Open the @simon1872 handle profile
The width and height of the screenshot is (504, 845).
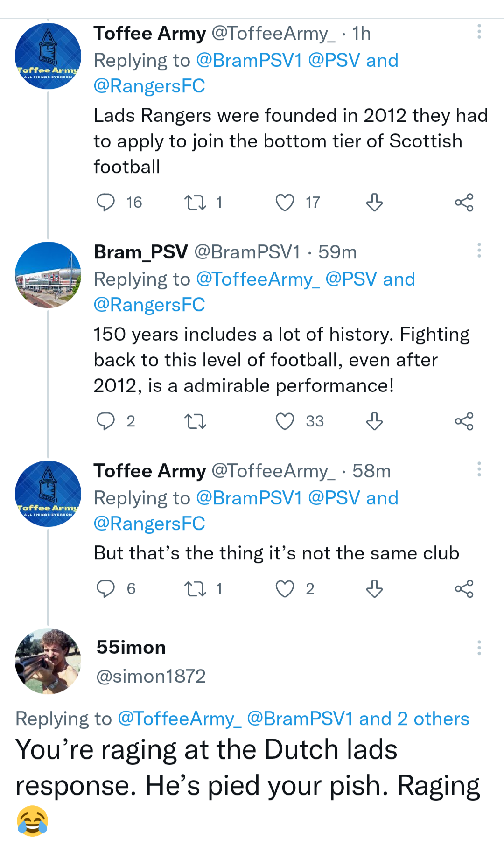click(151, 676)
